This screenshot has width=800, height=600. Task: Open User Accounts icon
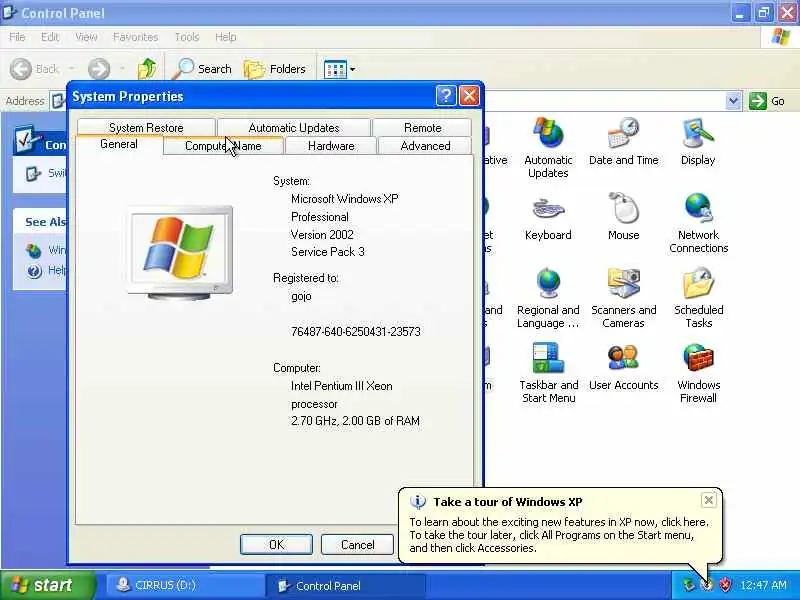623,367
